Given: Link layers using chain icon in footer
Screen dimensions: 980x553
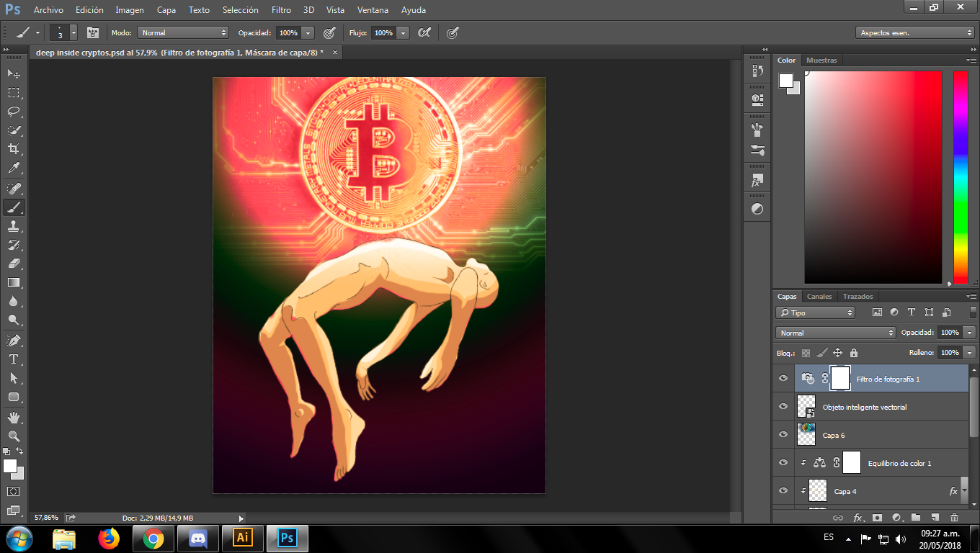Looking at the screenshot, I should pyautogui.click(x=838, y=518).
